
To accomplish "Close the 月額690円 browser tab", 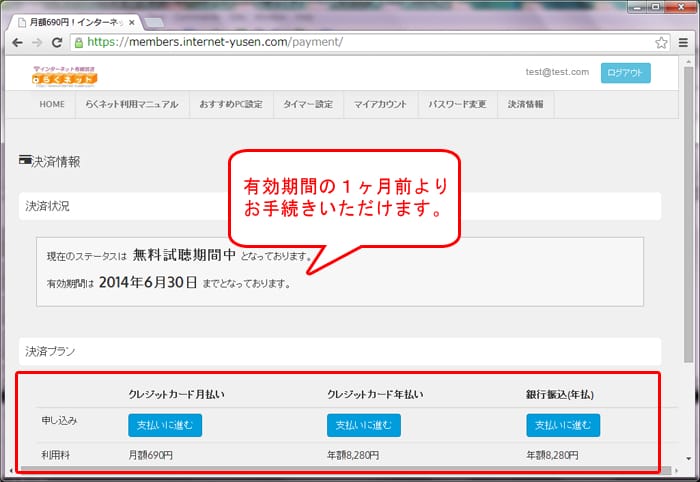I will tap(130, 21).
